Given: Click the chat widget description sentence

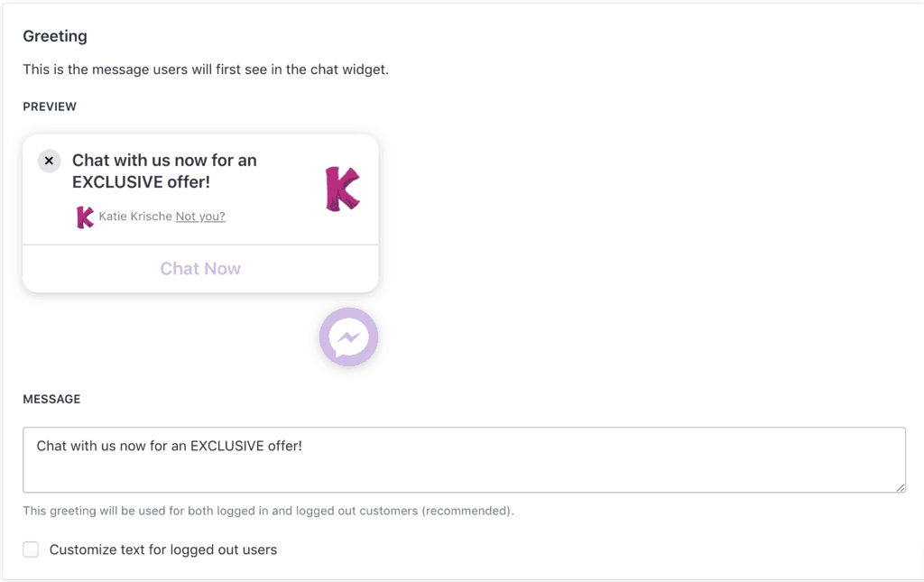Looking at the screenshot, I should click(x=206, y=69).
